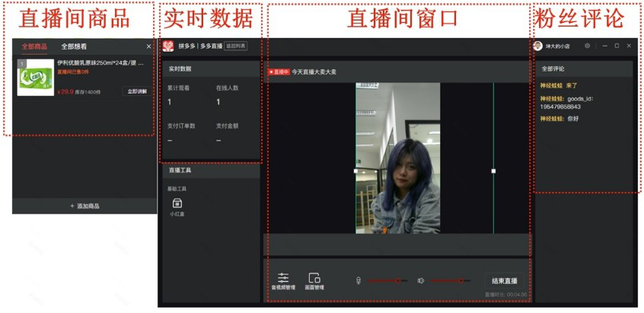
Task: Close the 直播间商品 product panel
Action: click(148, 46)
